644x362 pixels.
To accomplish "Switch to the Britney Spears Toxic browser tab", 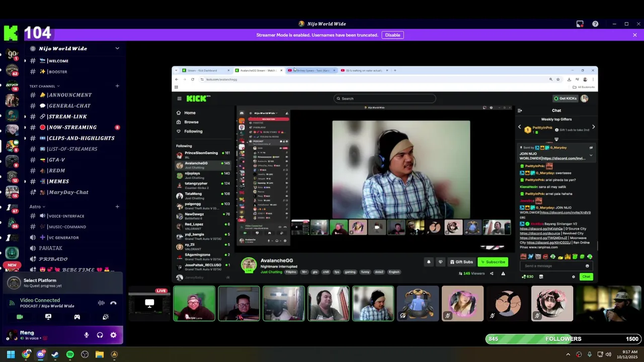I will coord(312,70).
